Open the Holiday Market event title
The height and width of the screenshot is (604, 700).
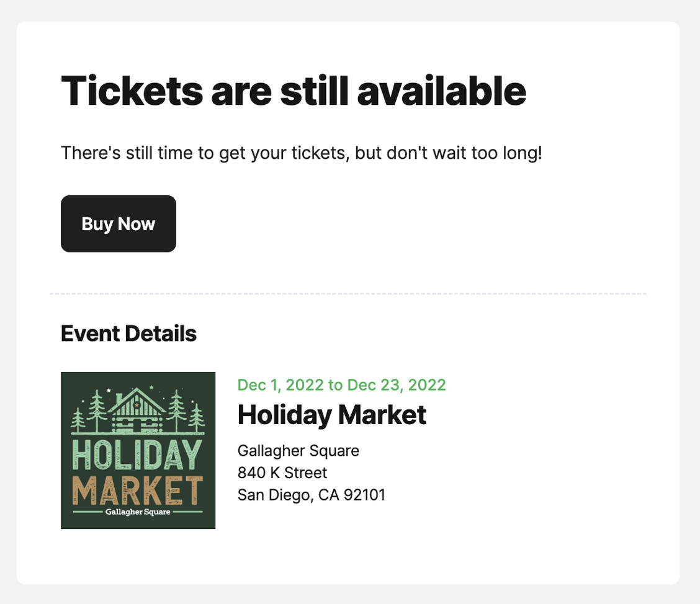[332, 415]
